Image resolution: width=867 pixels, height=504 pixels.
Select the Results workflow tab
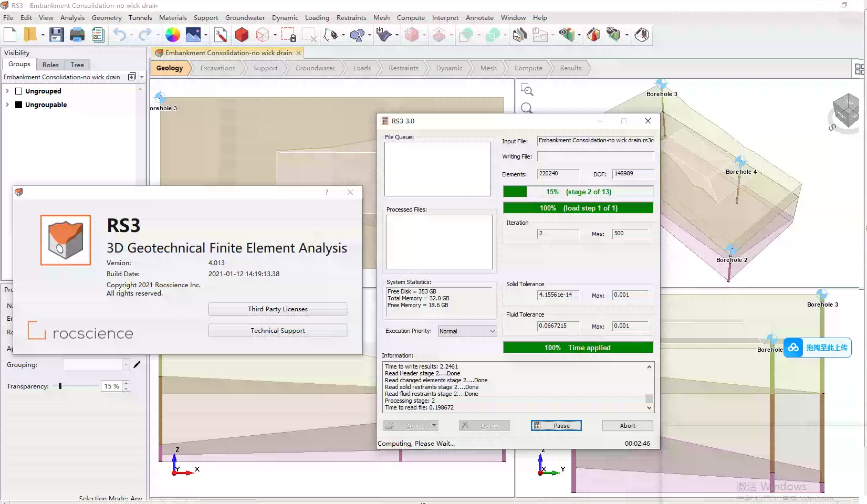pos(571,68)
